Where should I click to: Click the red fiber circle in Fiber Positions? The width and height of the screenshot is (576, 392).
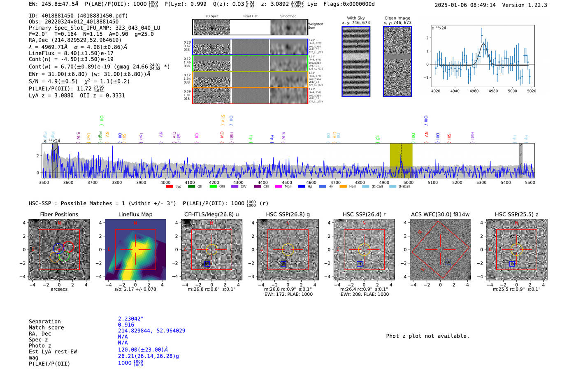click(68, 247)
